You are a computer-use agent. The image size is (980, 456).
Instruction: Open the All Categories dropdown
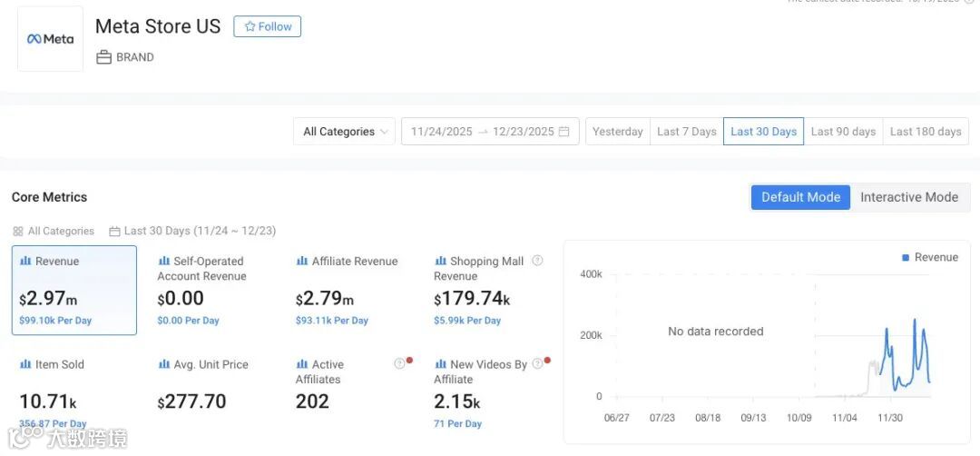(x=345, y=132)
